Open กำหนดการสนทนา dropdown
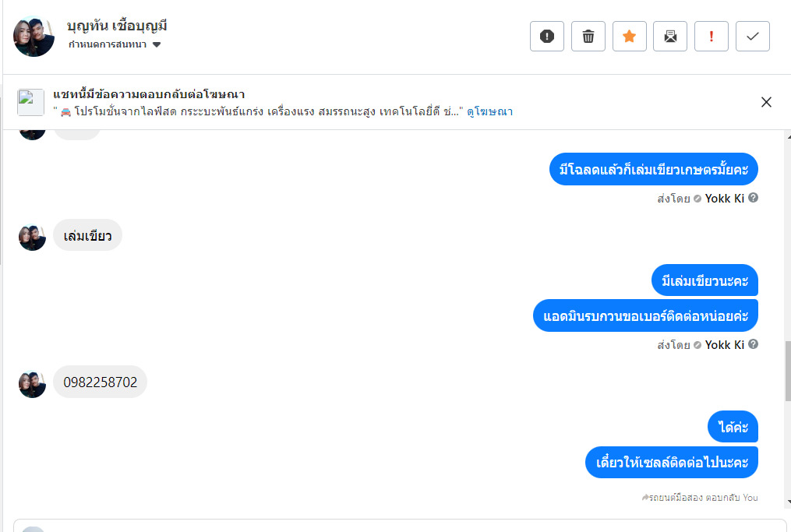791x532 pixels. point(114,44)
